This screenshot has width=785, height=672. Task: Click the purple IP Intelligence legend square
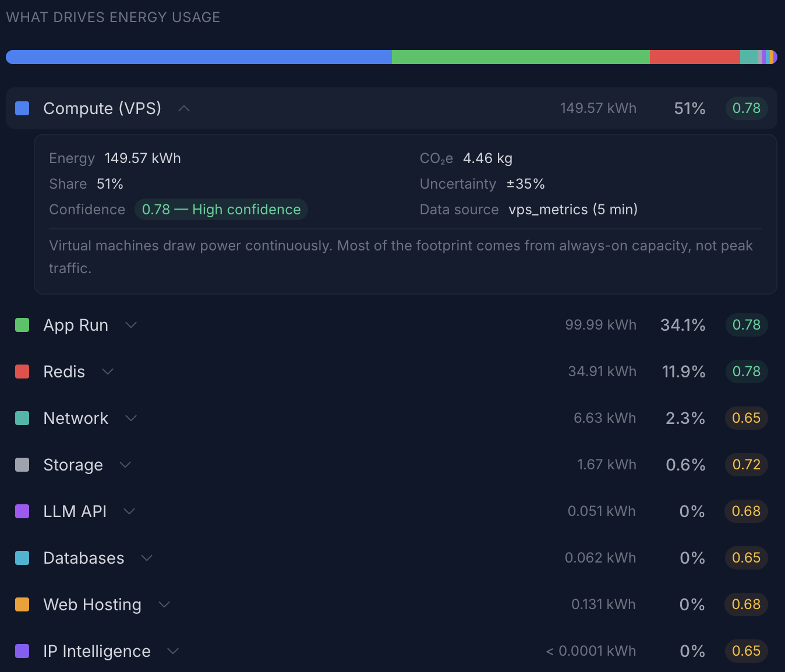[22, 651]
